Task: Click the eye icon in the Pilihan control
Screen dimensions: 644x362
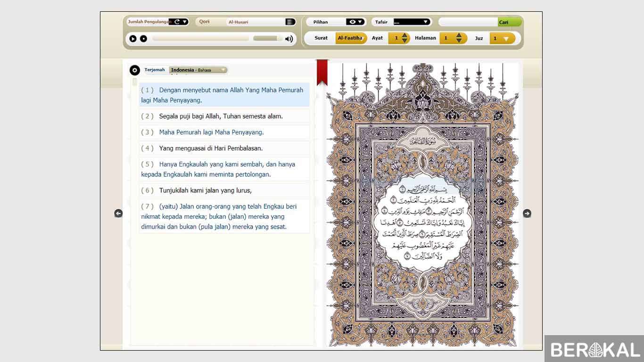Action: pos(353,21)
